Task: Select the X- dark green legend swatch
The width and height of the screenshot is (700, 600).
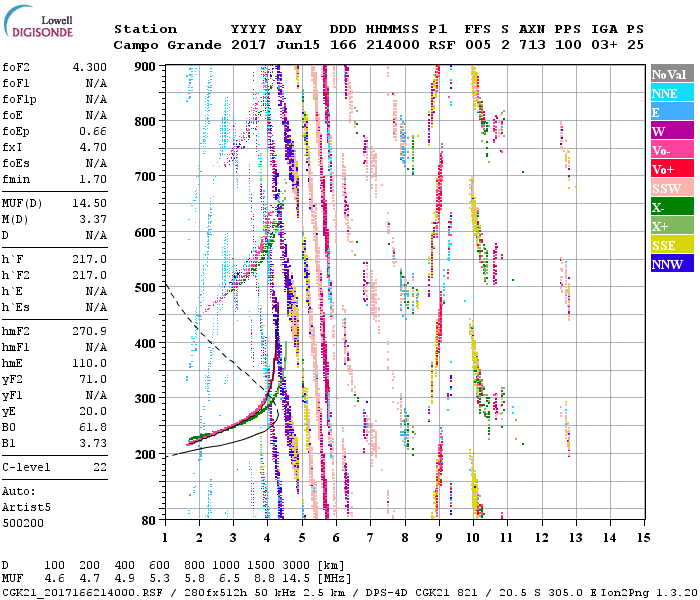Action: click(x=672, y=207)
